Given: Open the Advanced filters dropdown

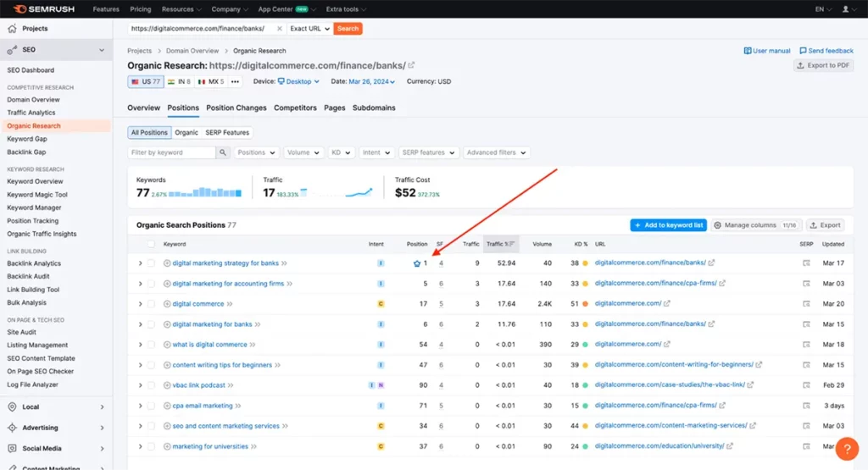Looking at the screenshot, I should point(496,152).
